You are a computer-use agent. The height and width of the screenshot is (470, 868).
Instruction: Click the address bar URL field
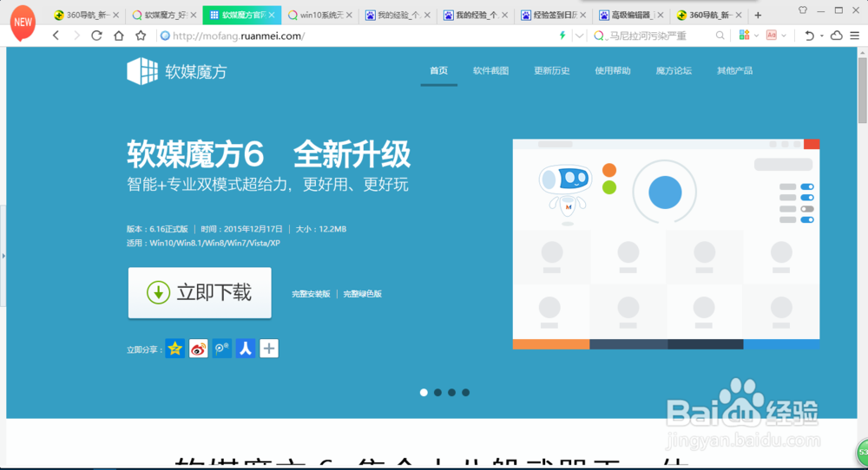[354, 36]
